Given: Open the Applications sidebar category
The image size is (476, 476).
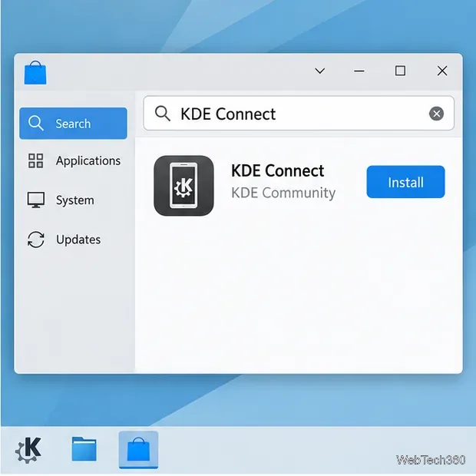Looking at the screenshot, I should (73, 160).
